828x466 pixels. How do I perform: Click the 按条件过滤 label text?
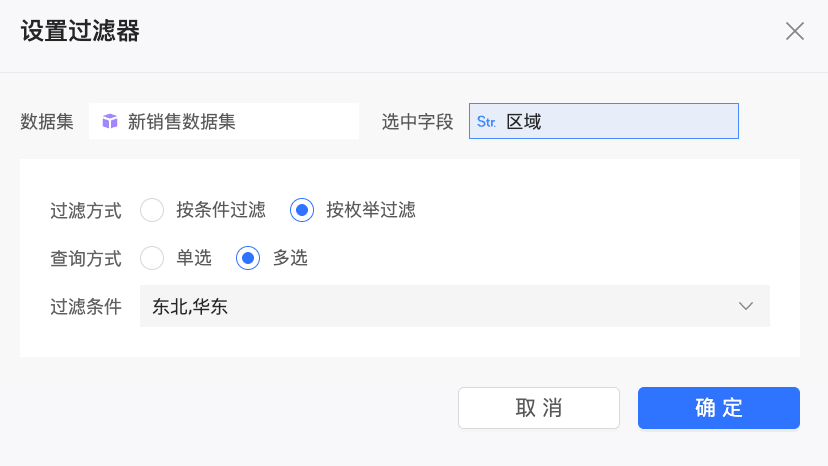pos(221,210)
